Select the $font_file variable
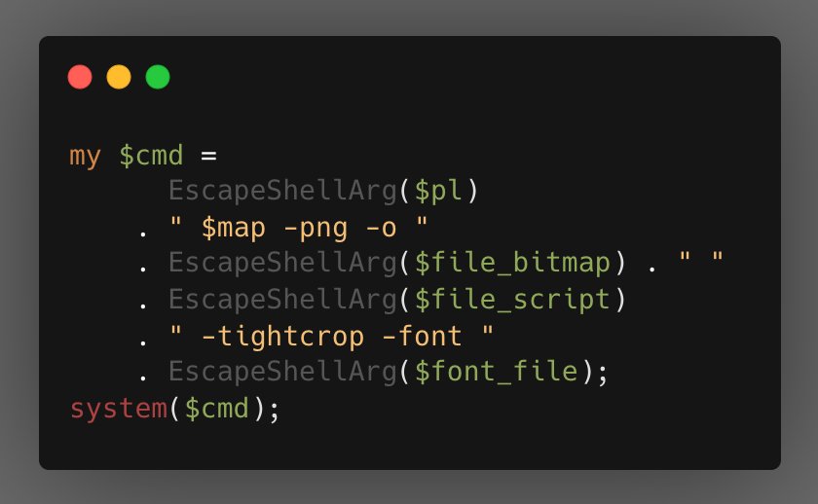 [497, 372]
